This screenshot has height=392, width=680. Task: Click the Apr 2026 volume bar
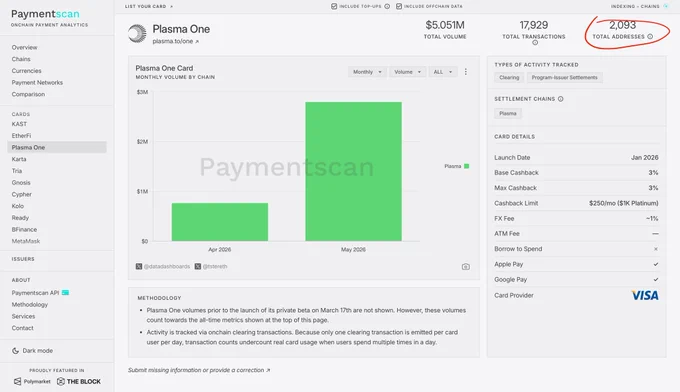pyautogui.click(x=220, y=222)
